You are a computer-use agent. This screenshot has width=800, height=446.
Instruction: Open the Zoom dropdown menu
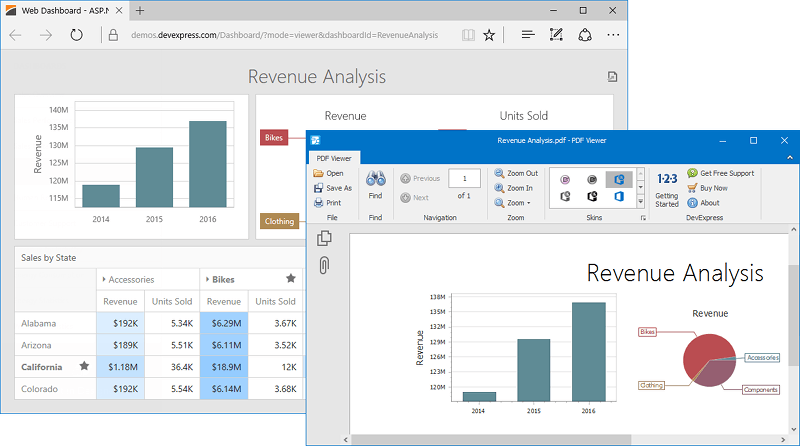tap(512, 203)
